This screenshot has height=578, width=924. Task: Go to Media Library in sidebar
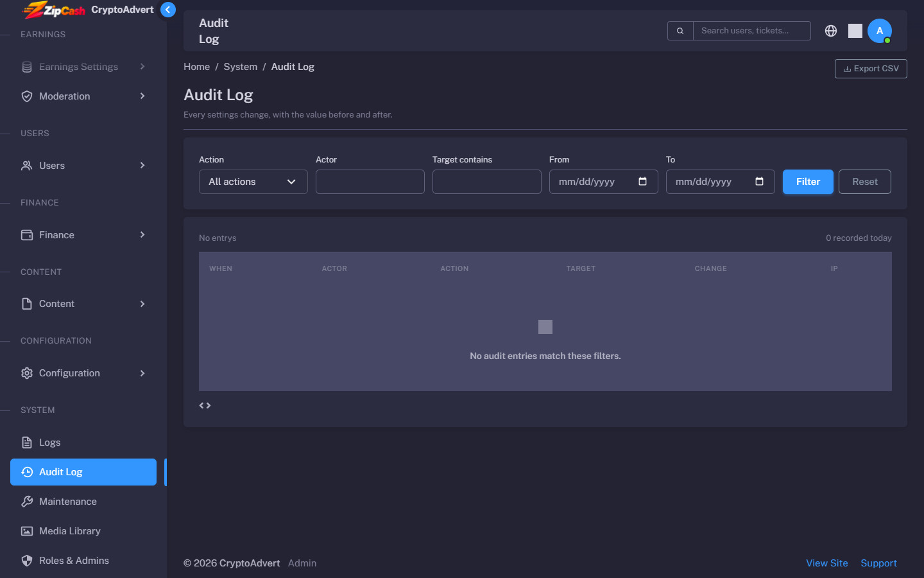click(x=83, y=531)
